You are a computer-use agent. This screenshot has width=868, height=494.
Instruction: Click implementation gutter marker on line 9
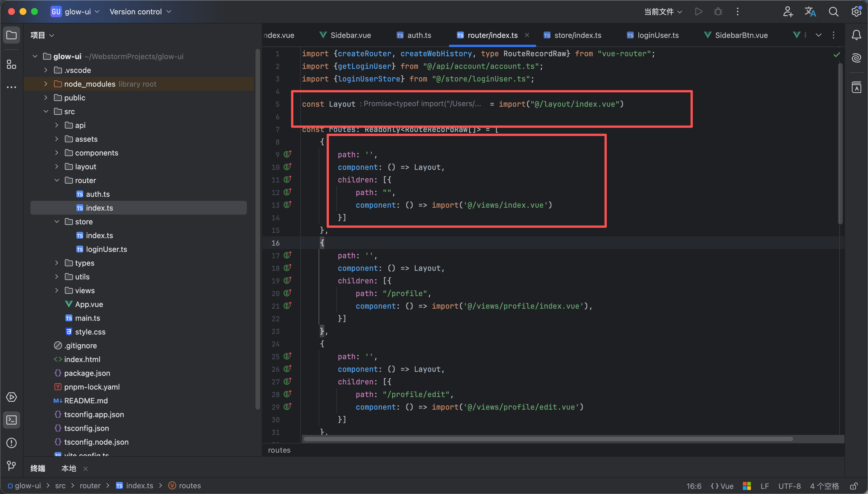point(288,154)
